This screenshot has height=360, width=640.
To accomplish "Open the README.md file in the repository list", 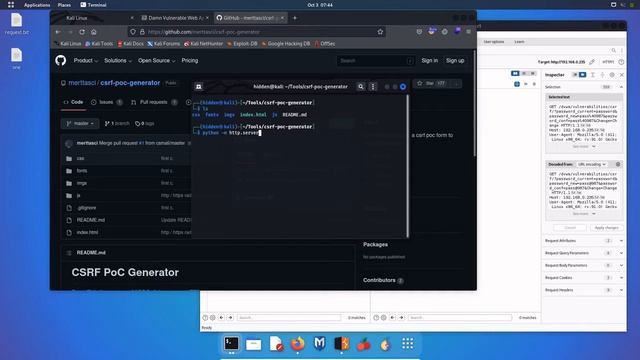I will 91,220.
